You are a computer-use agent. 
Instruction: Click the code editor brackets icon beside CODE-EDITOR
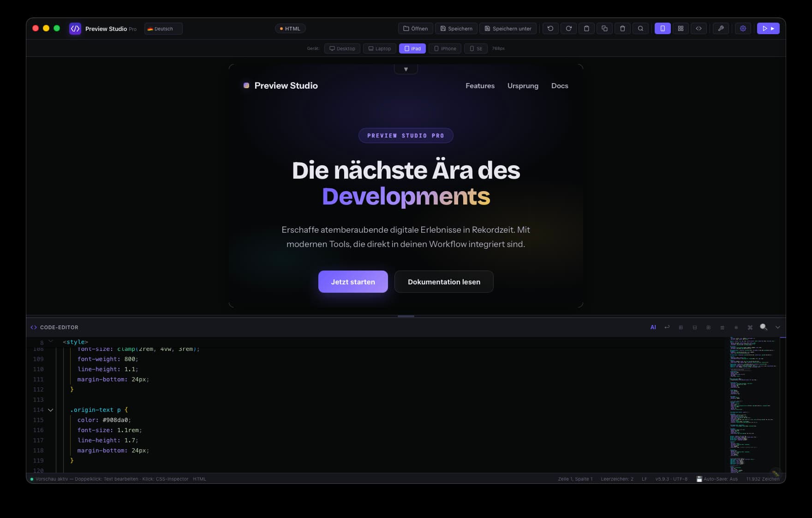click(x=34, y=327)
